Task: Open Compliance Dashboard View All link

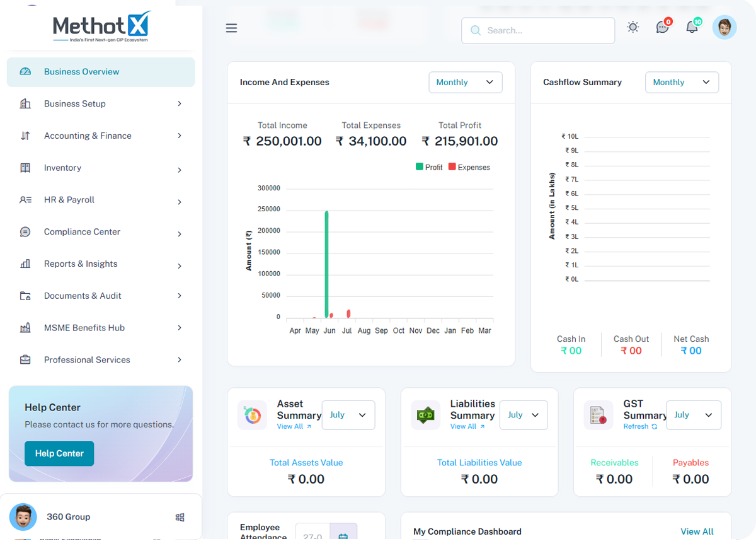Action: coord(697,532)
